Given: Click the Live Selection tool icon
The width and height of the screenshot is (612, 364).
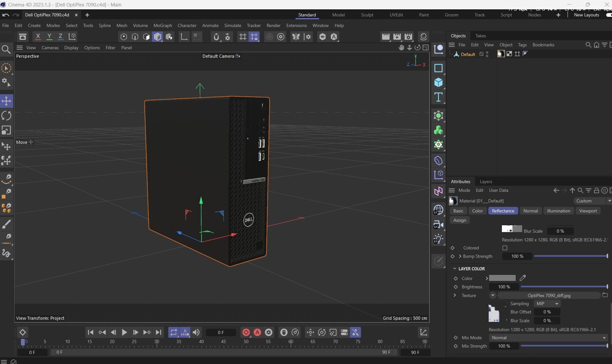Looking at the screenshot, I should click(x=6, y=68).
